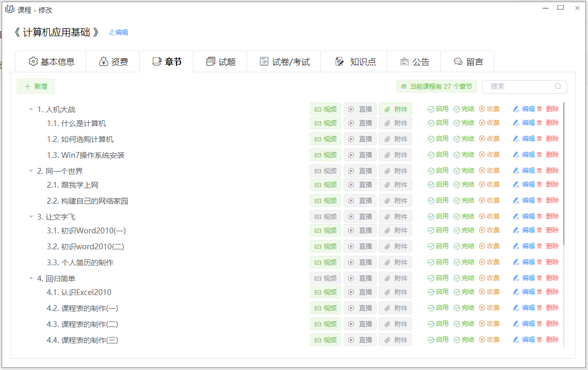Toggle 完结 for 4.4. 课程表的制作(三)

464,340
